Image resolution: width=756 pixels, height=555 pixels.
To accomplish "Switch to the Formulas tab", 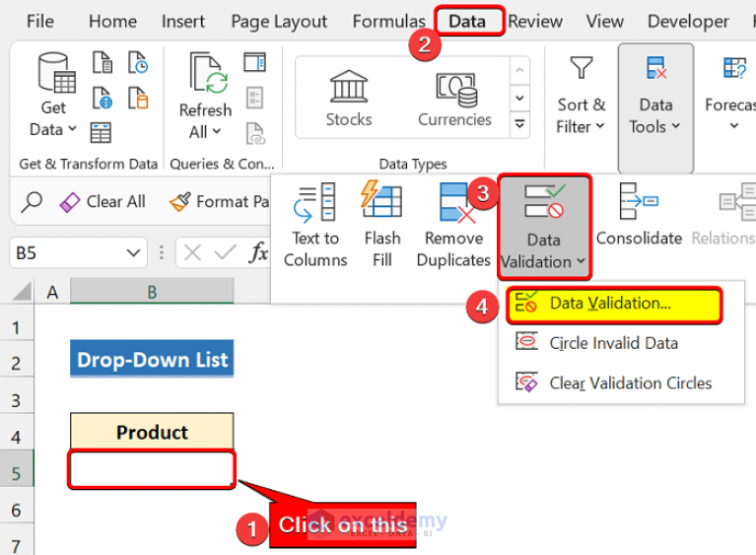I will click(x=388, y=22).
